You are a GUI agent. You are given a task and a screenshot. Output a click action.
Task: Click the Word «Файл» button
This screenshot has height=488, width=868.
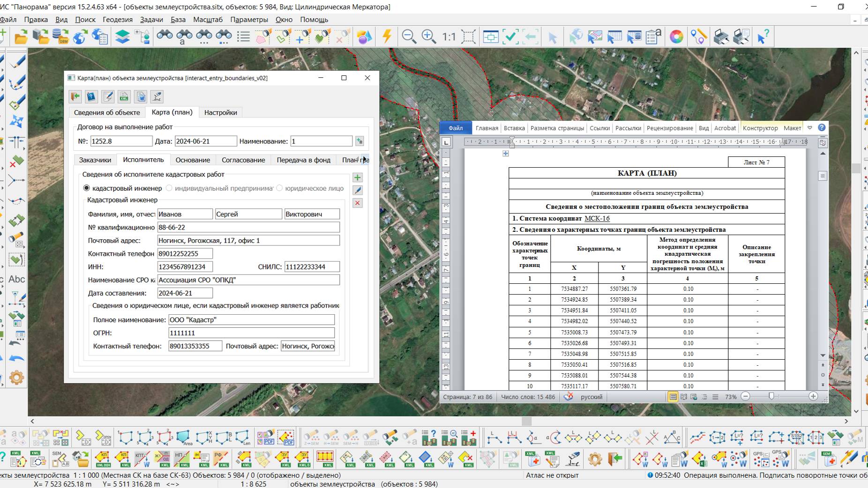[x=455, y=128]
